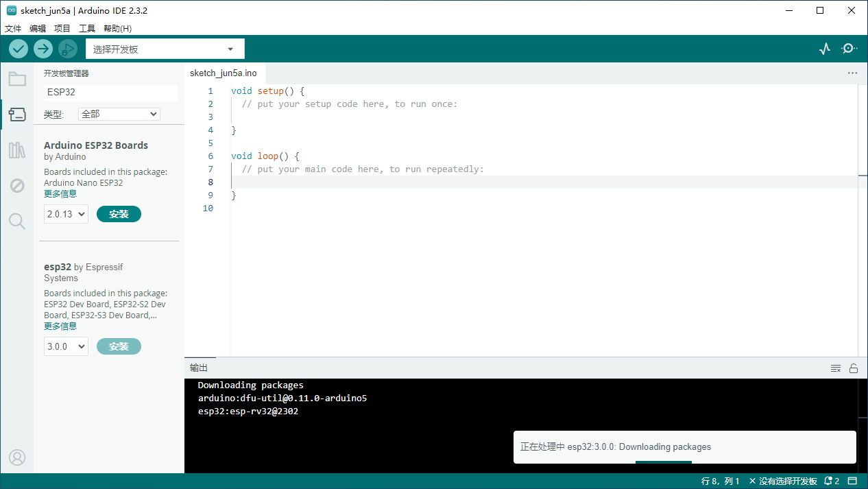Click 安装 button for esp32 by Espressif
The width and height of the screenshot is (868, 489).
click(119, 346)
